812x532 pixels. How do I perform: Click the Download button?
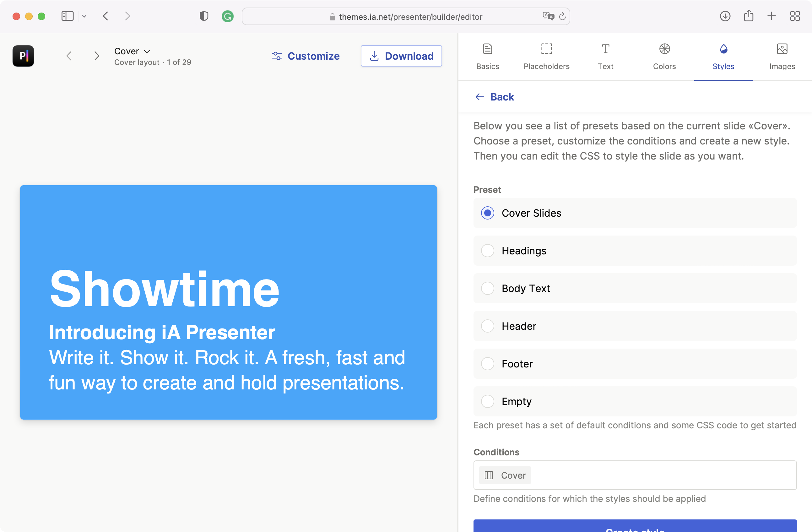click(x=401, y=56)
